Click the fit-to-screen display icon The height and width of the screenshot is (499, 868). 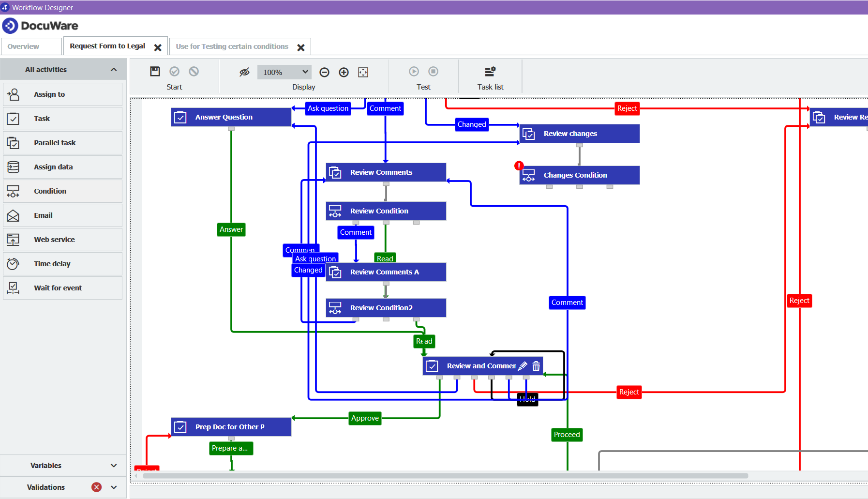[x=363, y=72]
